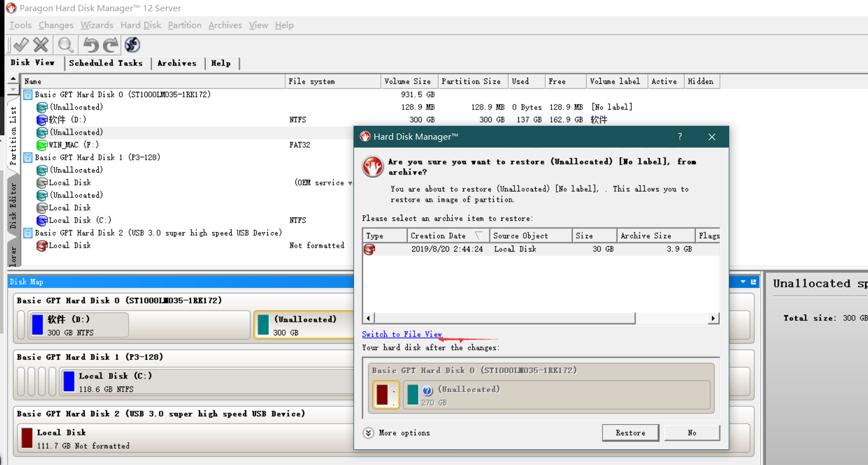
Task: Click the Switch to File View link
Action: (402, 334)
